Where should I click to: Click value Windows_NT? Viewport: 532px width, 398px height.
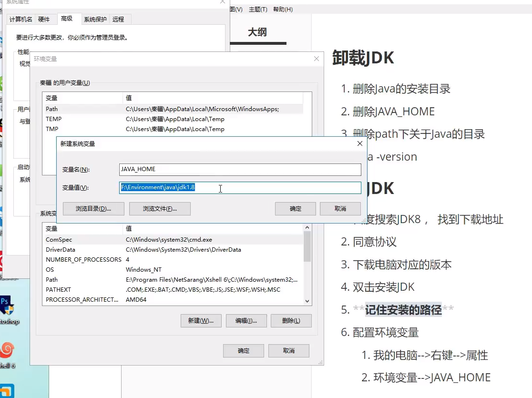[143, 270]
